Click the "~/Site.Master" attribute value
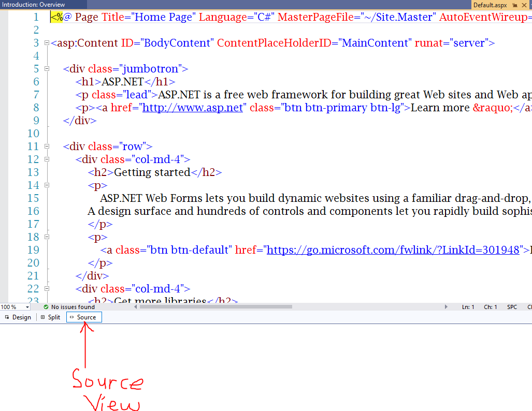 coord(398,17)
